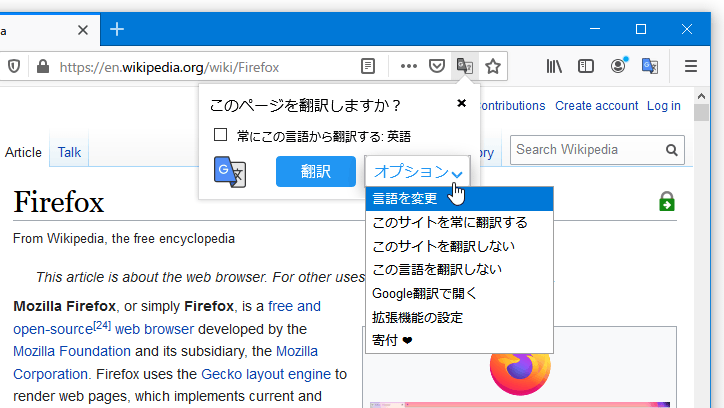Image resolution: width=724 pixels, height=408 pixels.
Task: Click the Wikipedia search magnifier icon
Action: click(672, 150)
